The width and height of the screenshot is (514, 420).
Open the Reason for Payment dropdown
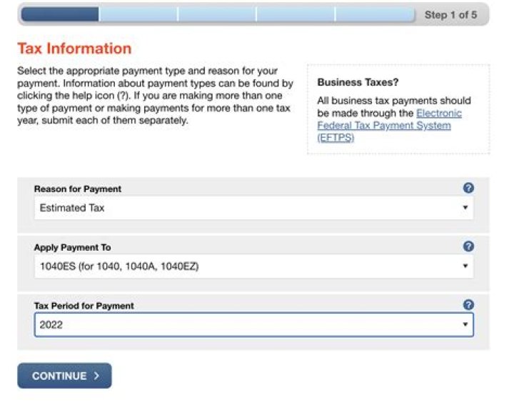(253, 208)
